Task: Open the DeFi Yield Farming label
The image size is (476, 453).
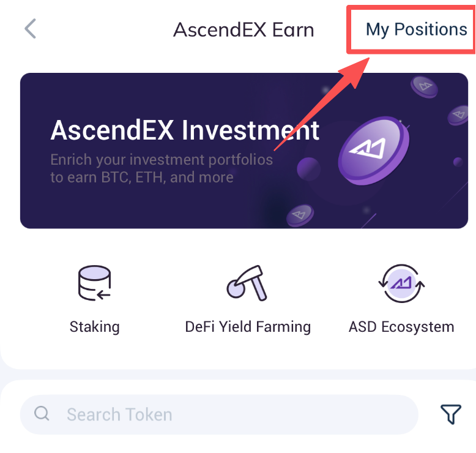Action: click(248, 326)
